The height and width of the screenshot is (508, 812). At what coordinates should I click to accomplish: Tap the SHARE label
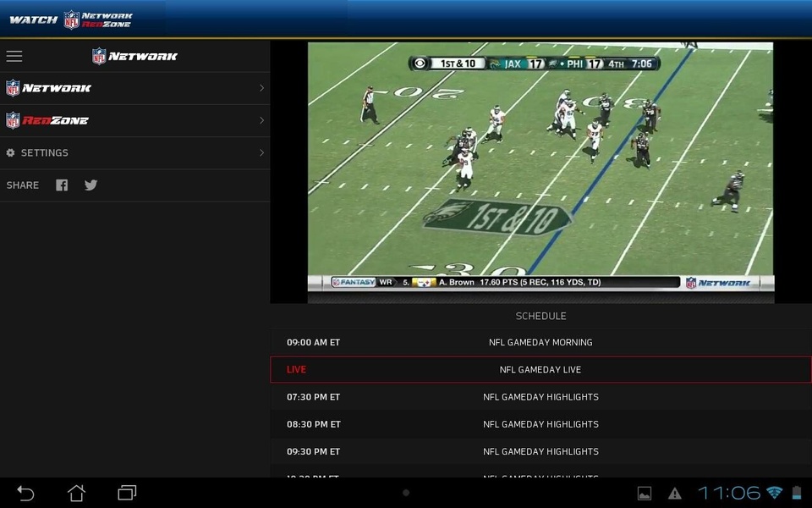pyautogui.click(x=22, y=185)
